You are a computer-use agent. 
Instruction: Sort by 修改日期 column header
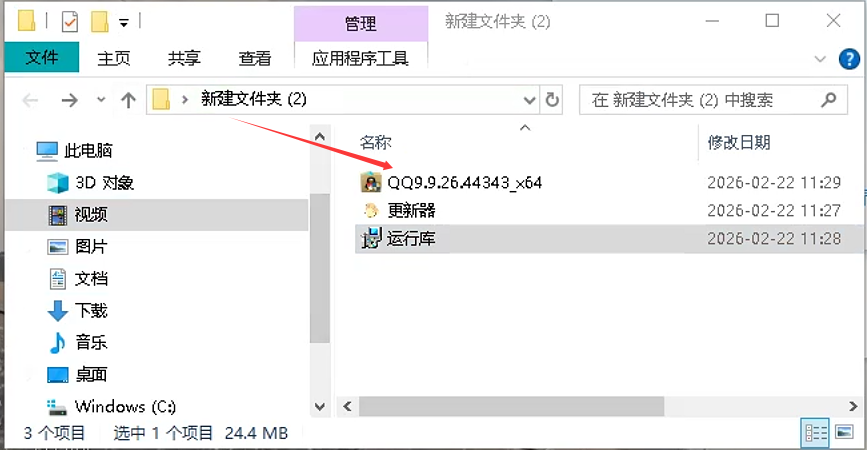click(739, 143)
